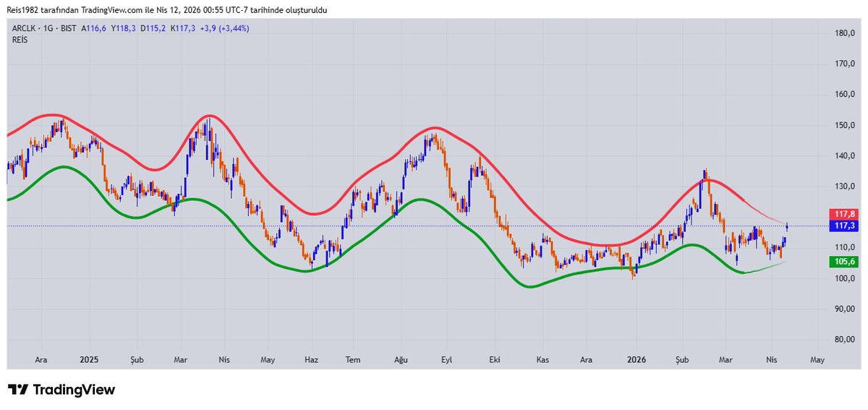
Task: Click the 130,0 price axis label
Action: coord(846,187)
